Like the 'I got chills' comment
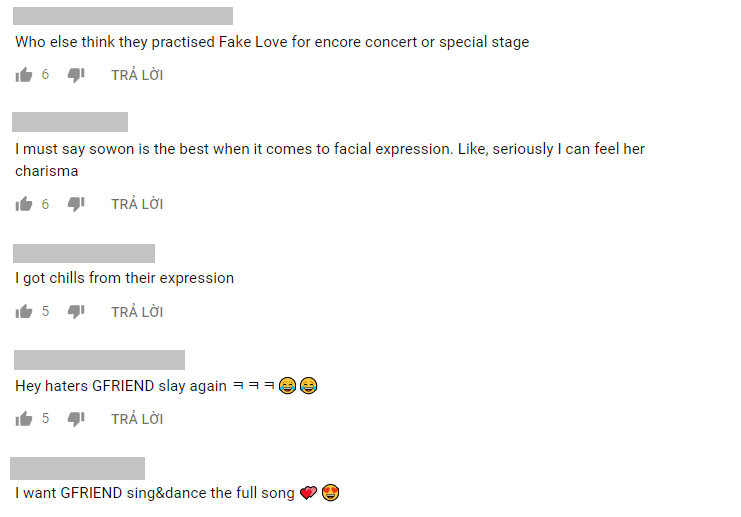 (x=24, y=311)
